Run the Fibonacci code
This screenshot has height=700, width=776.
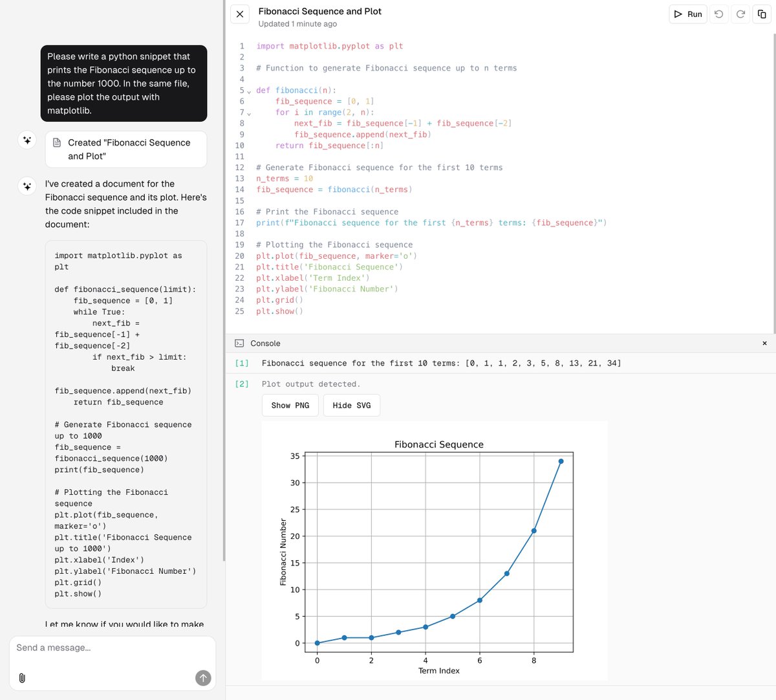[x=687, y=14]
